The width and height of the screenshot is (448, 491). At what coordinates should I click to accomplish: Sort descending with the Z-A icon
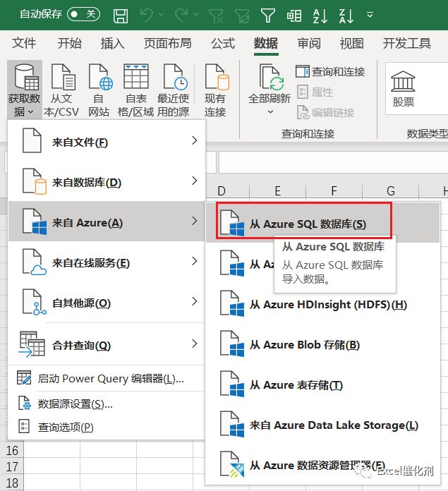[346, 16]
